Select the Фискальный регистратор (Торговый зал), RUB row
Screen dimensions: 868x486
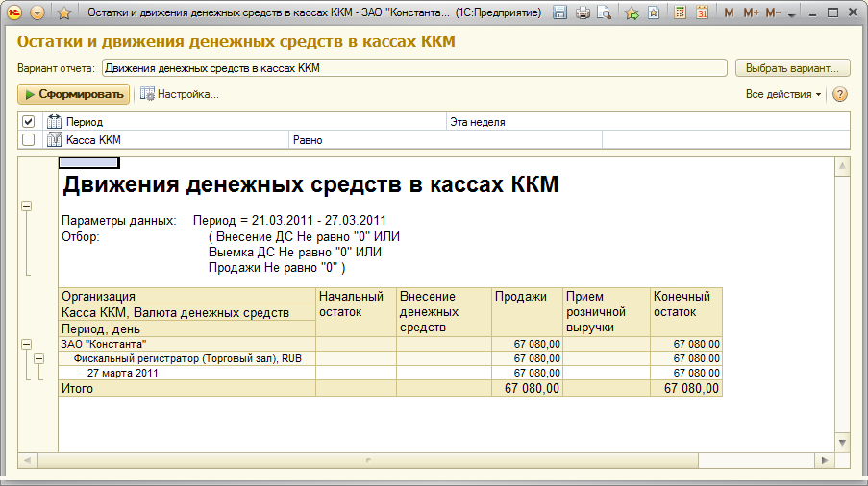[x=187, y=358]
